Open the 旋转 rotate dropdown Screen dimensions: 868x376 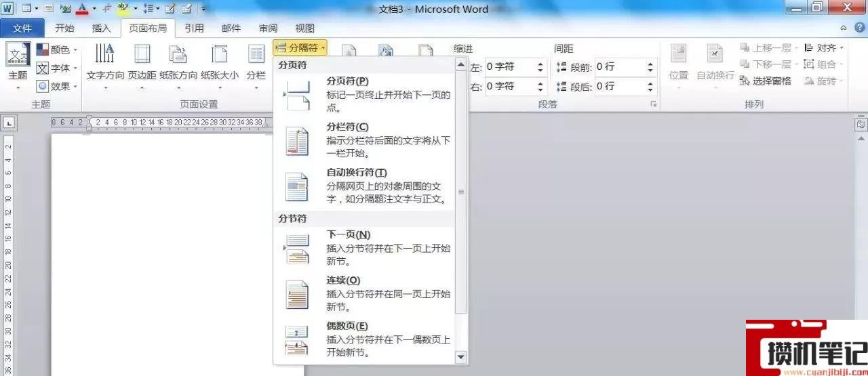pos(824,81)
